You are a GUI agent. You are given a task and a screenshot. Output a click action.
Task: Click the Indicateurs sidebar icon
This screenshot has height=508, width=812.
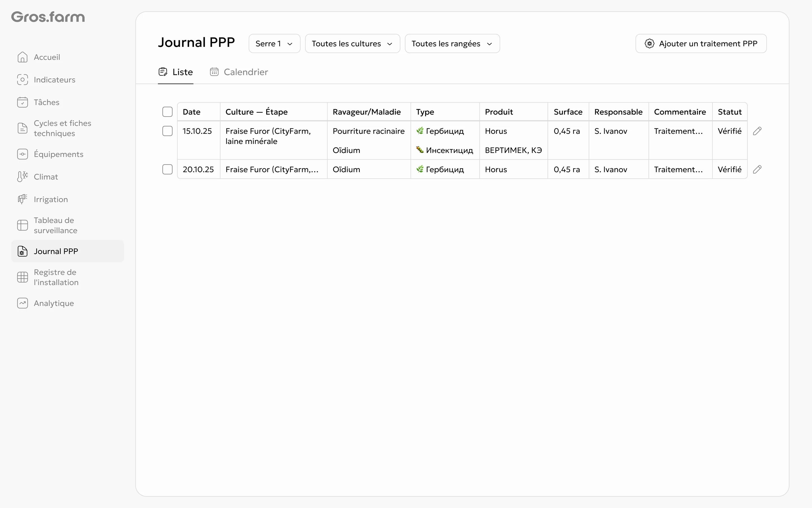(23, 80)
